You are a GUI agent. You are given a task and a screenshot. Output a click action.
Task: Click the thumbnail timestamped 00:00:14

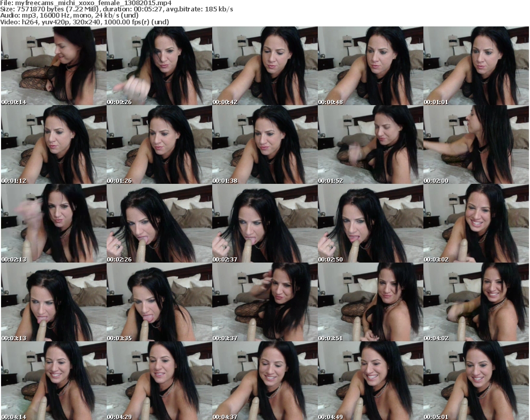pos(53,66)
